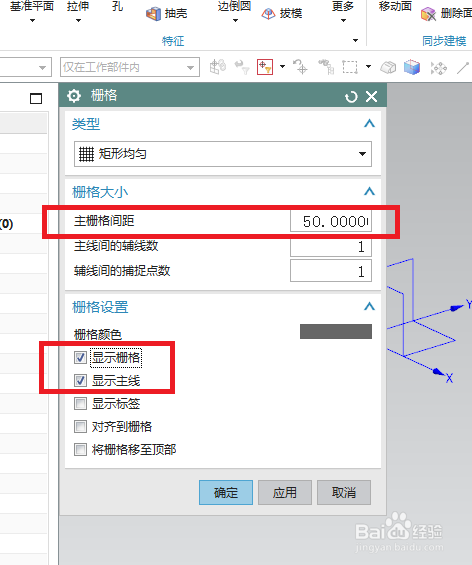Open the 栅格颜色 gray color swatch

pyautogui.click(x=336, y=332)
